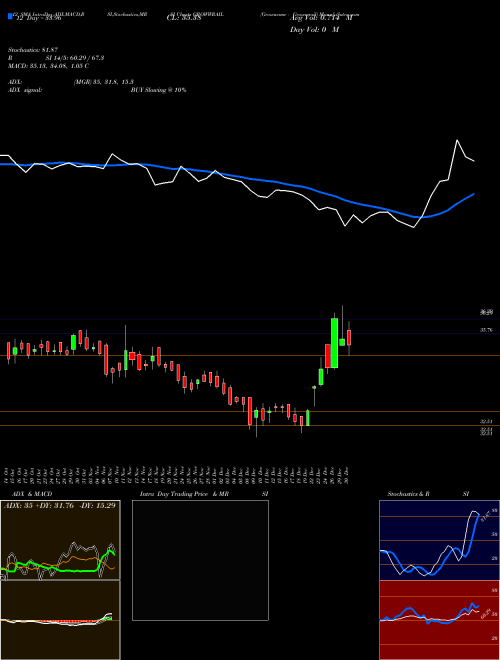This screenshot has height=660, width=500.
Task: Open the blue Stochastics mini chart
Action: click(x=439, y=540)
